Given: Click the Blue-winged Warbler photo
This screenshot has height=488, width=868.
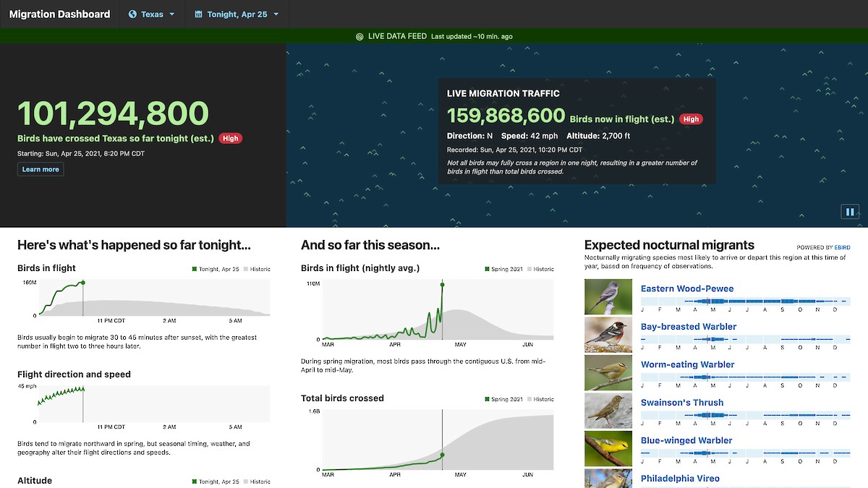Looking at the screenshot, I should click(x=608, y=448).
